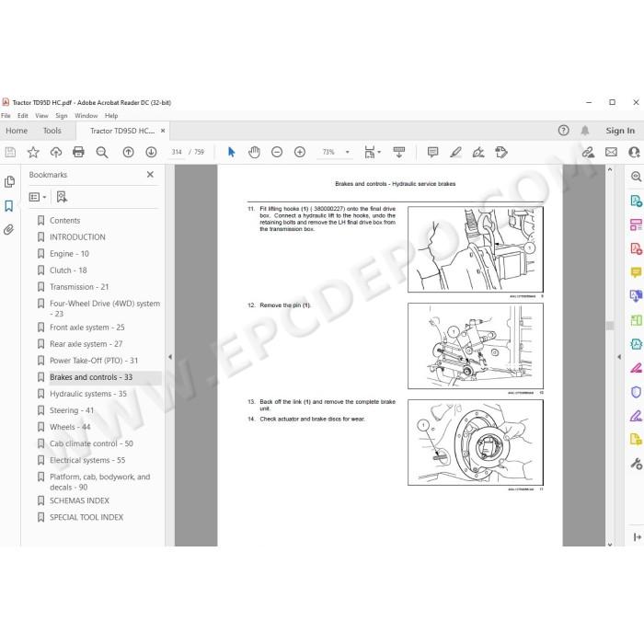644x644 pixels.
Task: Jump to Clutch - 18 bookmark
Action: coord(68,270)
